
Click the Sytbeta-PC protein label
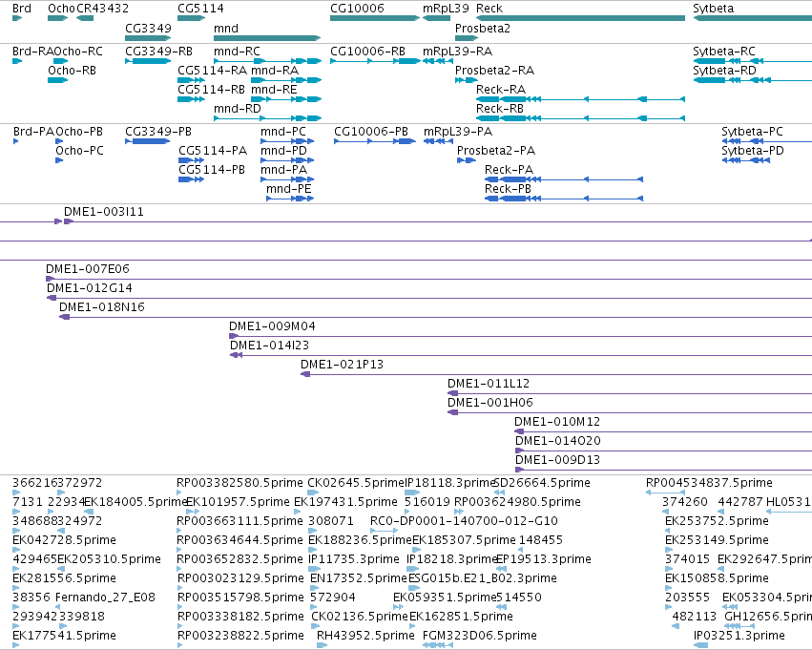(752, 132)
